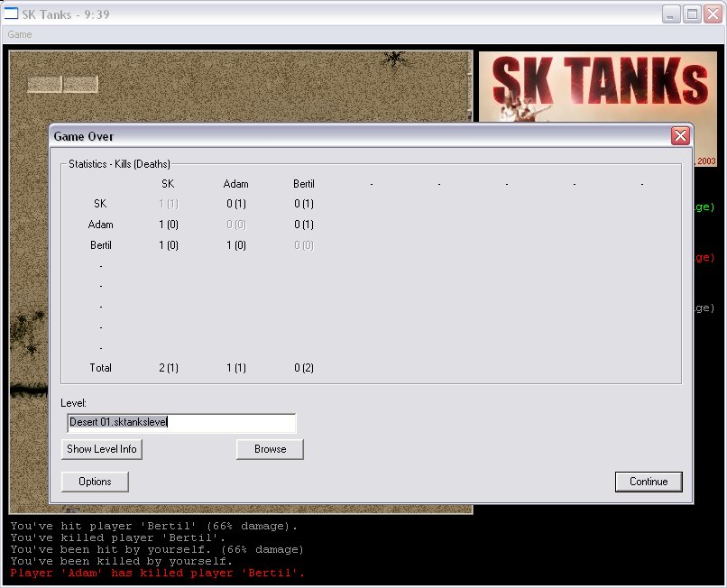The image size is (727, 588).
Task: Maximize the SK Tanks window
Action: click(x=692, y=14)
